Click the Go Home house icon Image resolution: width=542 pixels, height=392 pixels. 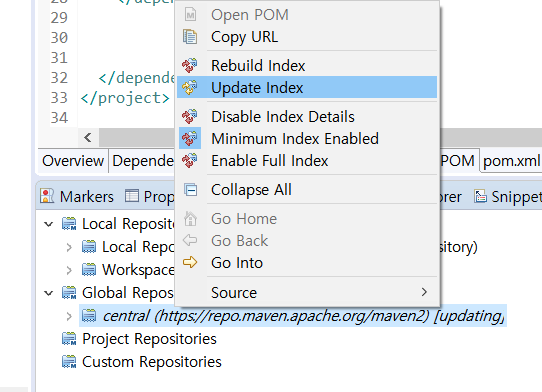(x=190, y=218)
